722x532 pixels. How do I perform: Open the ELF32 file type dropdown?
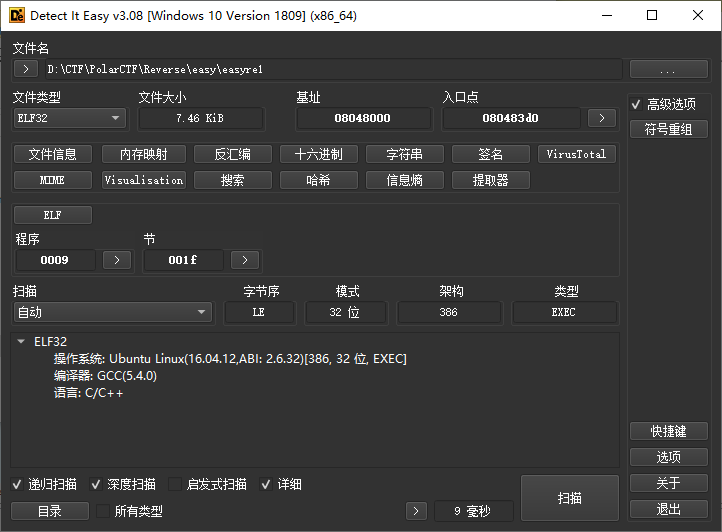(x=70, y=118)
